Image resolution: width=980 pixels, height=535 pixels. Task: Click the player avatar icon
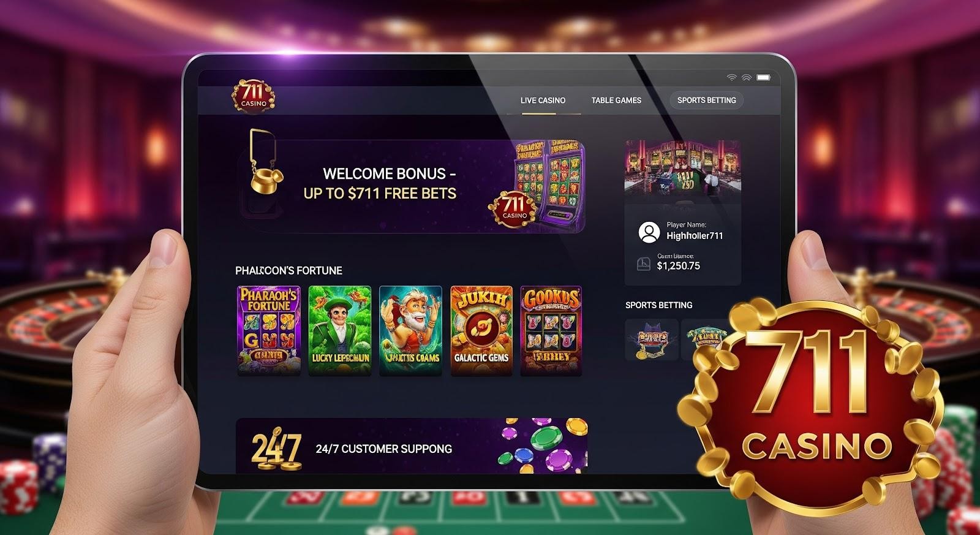point(649,232)
